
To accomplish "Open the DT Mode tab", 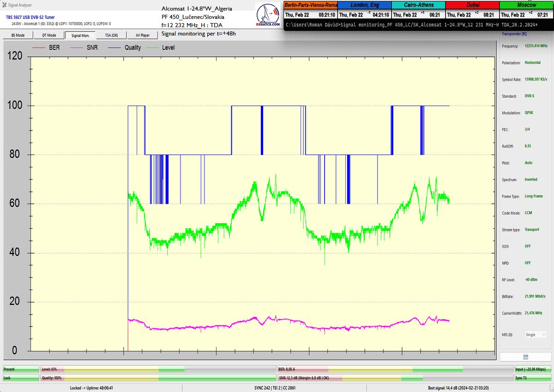I will pos(49,35).
